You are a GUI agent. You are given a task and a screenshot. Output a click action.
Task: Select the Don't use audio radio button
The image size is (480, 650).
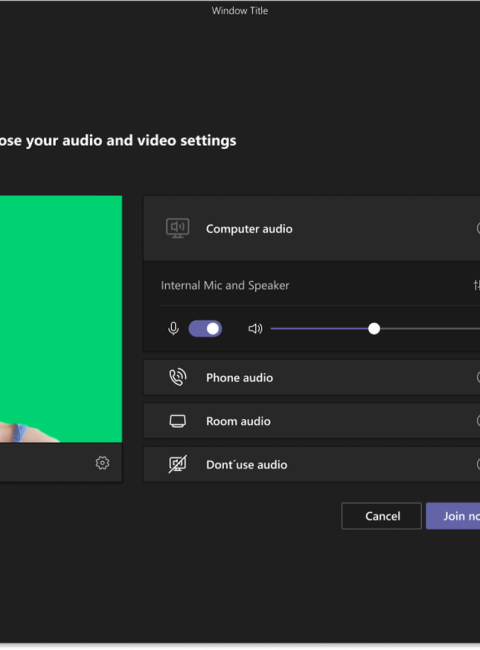tap(478, 464)
